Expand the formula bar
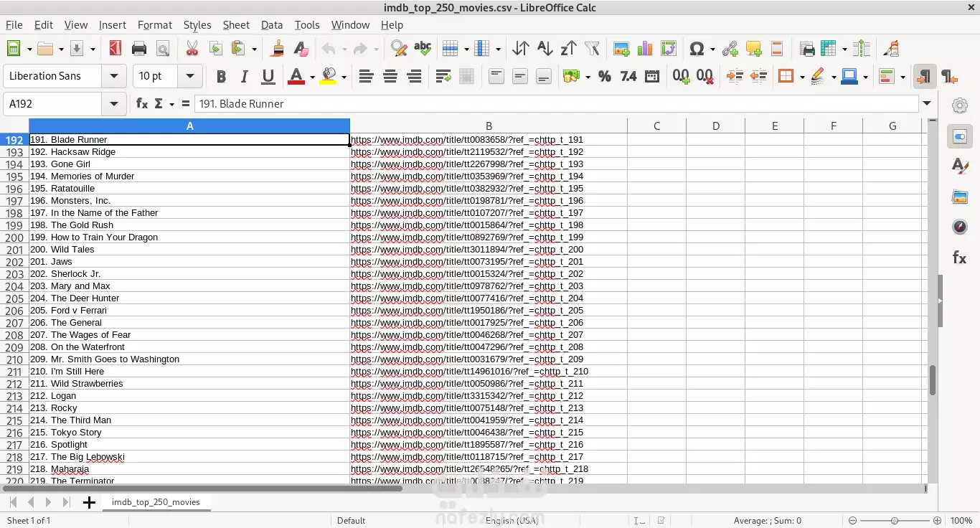Screen dimensions: 980x528 pos(928,104)
